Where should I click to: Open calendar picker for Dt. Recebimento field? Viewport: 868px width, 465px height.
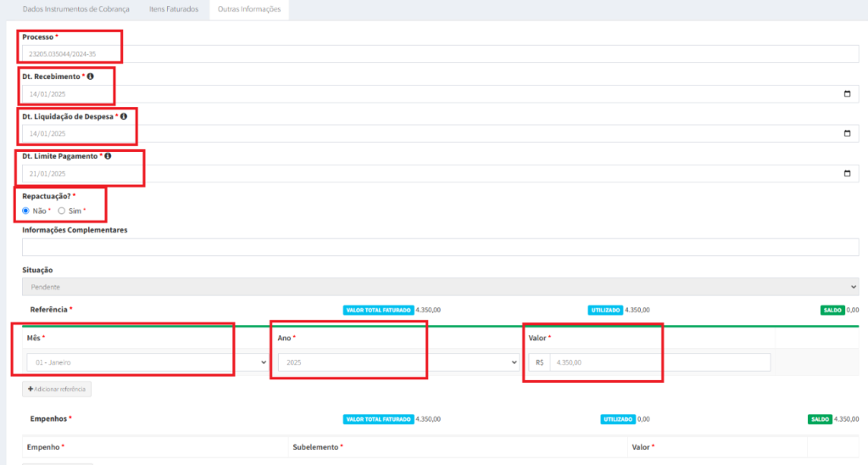847,93
